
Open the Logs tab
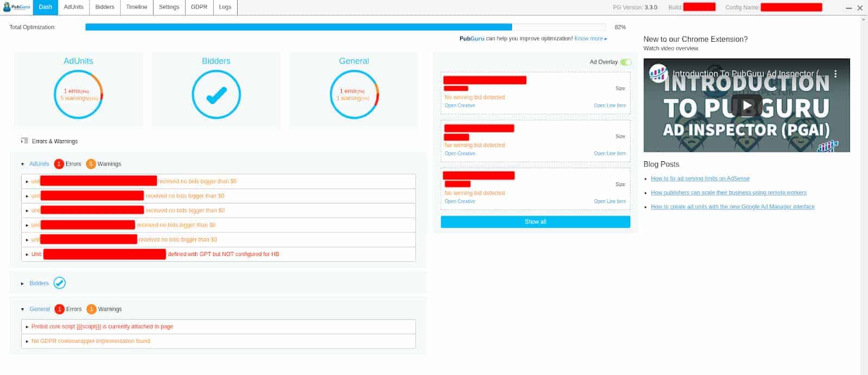tap(225, 7)
